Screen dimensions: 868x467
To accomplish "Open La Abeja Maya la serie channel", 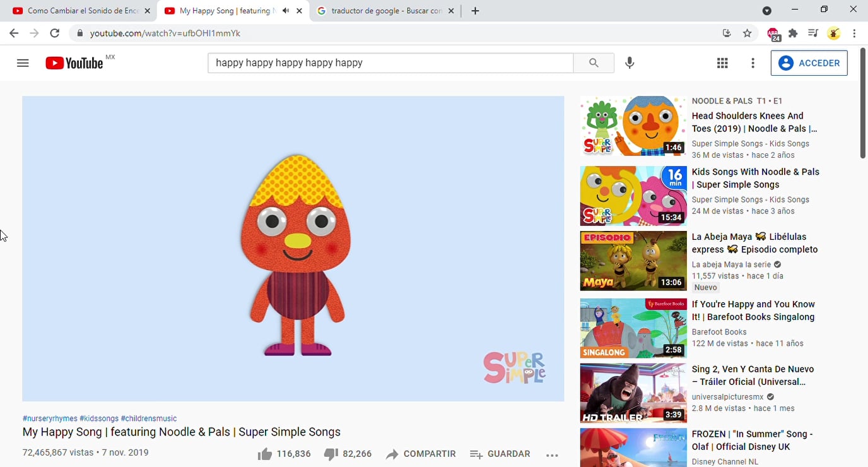I will point(731,264).
